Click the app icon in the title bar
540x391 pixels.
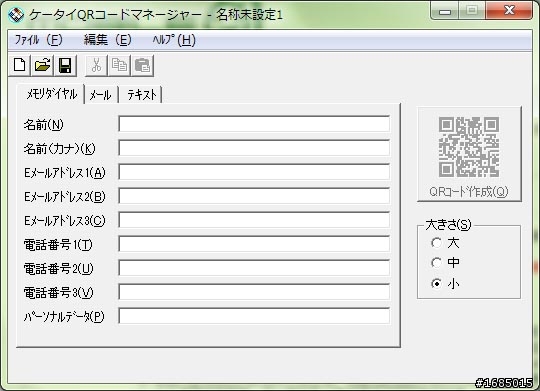pyautogui.click(x=16, y=14)
